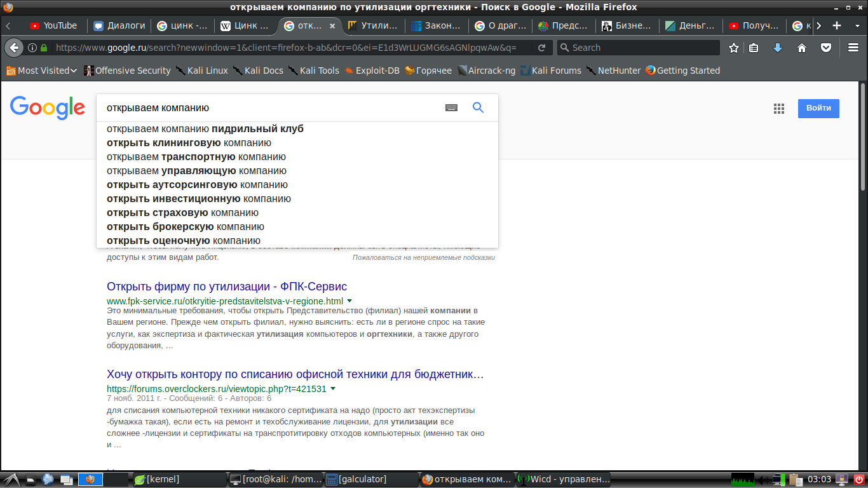Open the Offensive Security bookmark
868x488 pixels.
(x=127, y=71)
